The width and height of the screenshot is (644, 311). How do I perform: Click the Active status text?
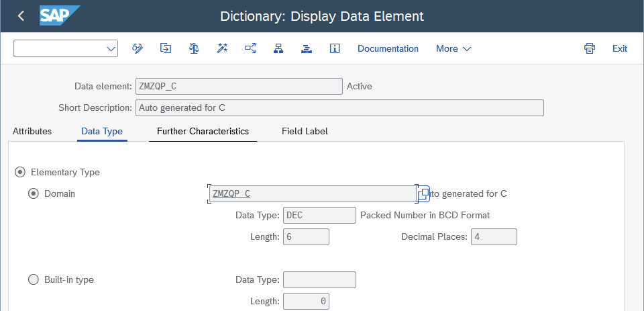click(x=360, y=87)
